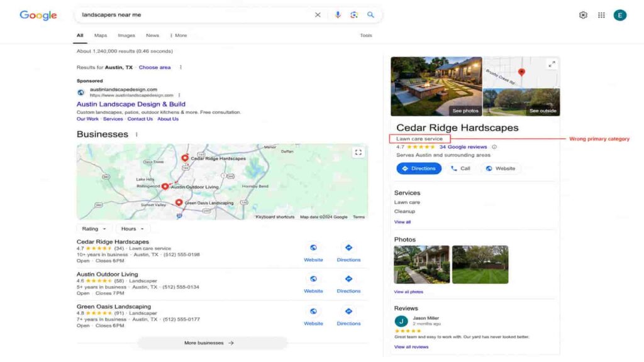This screenshot has height=362, width=644.
Task: Open the Cedar Ridge Hardscapes listing Website icon
Action: [x=313, y=248]
